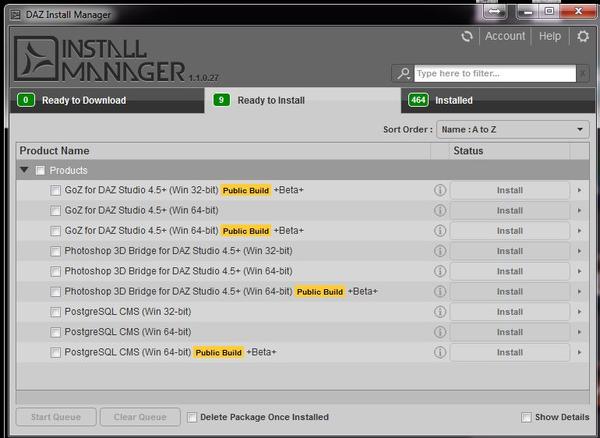Expand options arrow for GoZ Win 64-bit non-beta

(580, 210)
